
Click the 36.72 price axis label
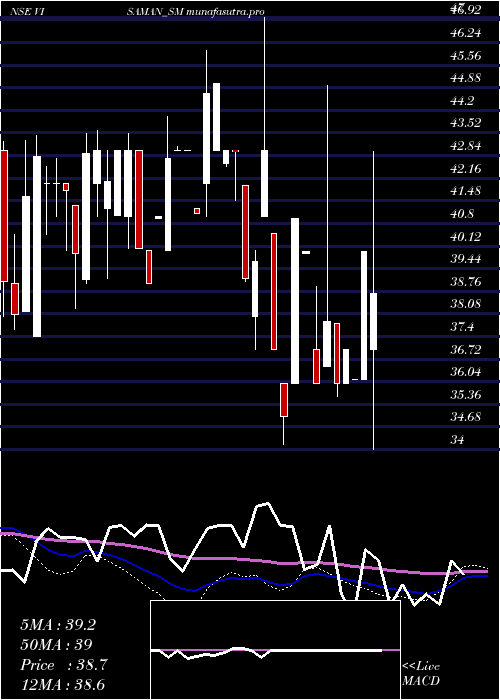click(x=466, y=350)
